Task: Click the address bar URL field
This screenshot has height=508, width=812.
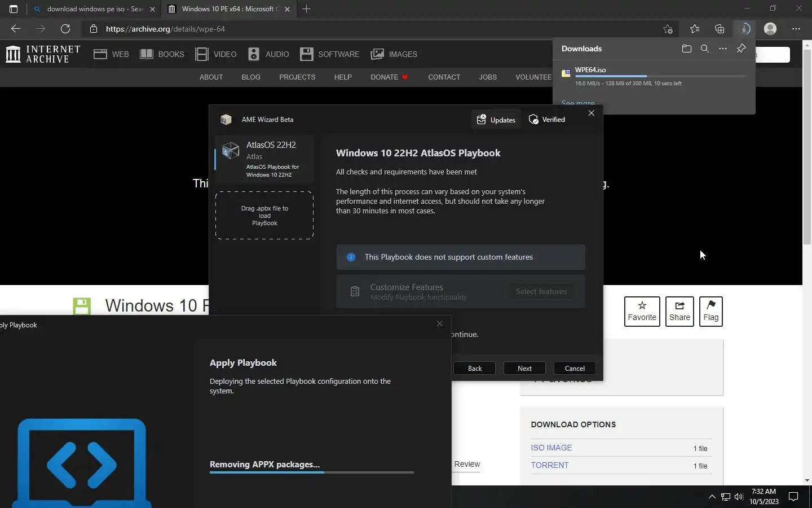Action: coord(372,29)
